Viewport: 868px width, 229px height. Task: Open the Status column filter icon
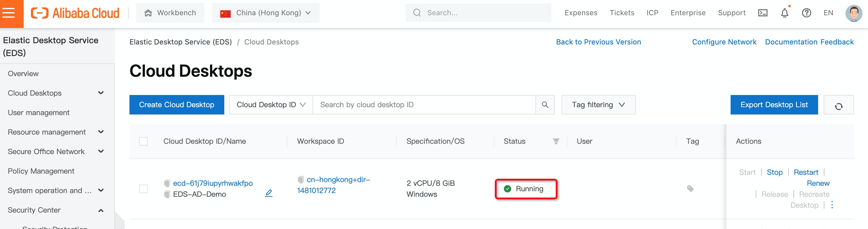pyautogui.click(x=556, y=141)
